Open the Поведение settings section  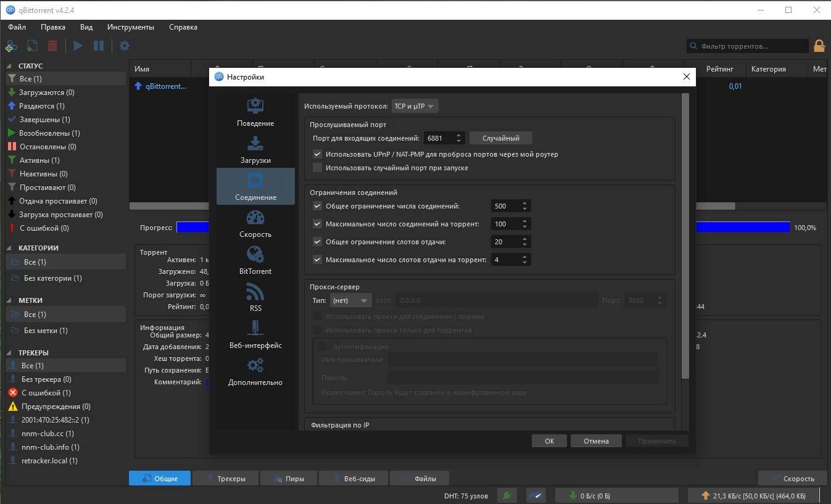click(255, 112)
